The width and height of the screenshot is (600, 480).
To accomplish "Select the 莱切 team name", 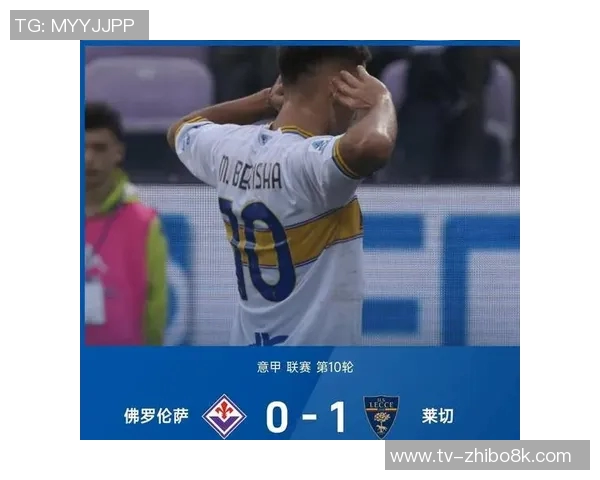I will click(437, 416).
